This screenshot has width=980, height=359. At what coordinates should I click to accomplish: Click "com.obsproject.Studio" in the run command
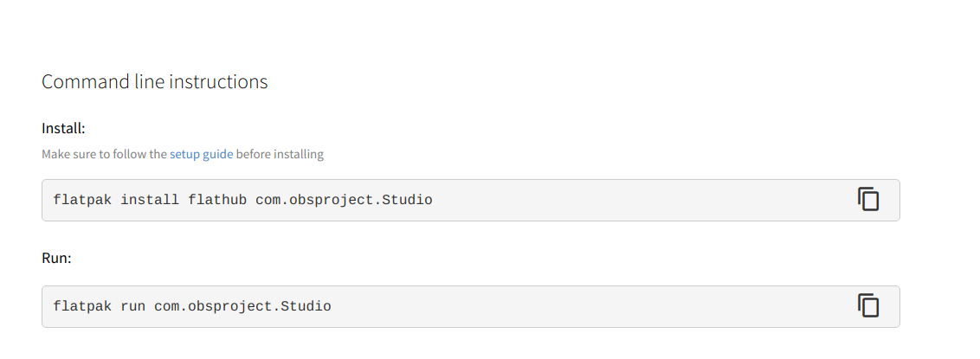point(242,306)
